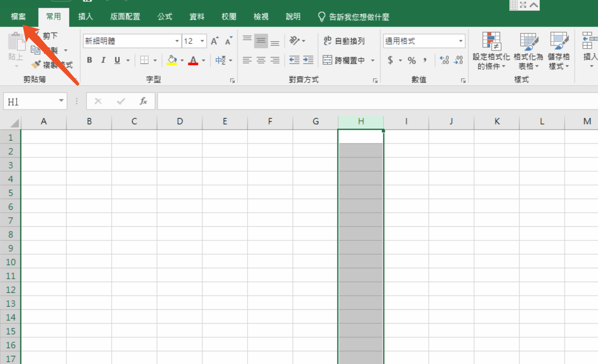Click 設定格式化的條件 conditional formatting button

coord(491,51)
